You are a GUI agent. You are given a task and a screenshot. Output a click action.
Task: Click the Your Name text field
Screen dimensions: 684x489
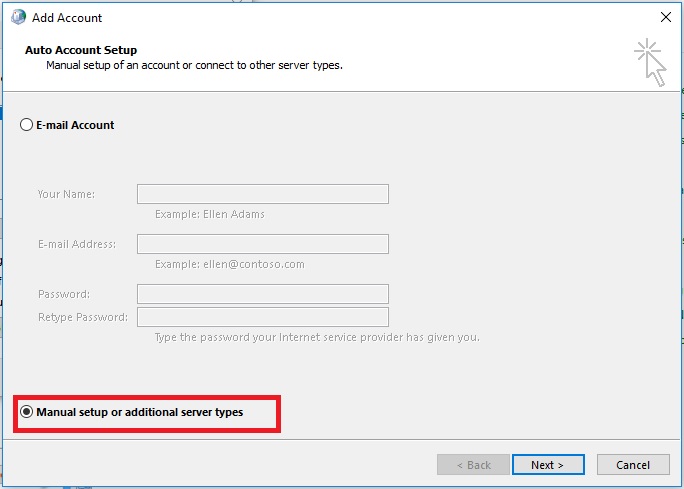pos(263,194)
